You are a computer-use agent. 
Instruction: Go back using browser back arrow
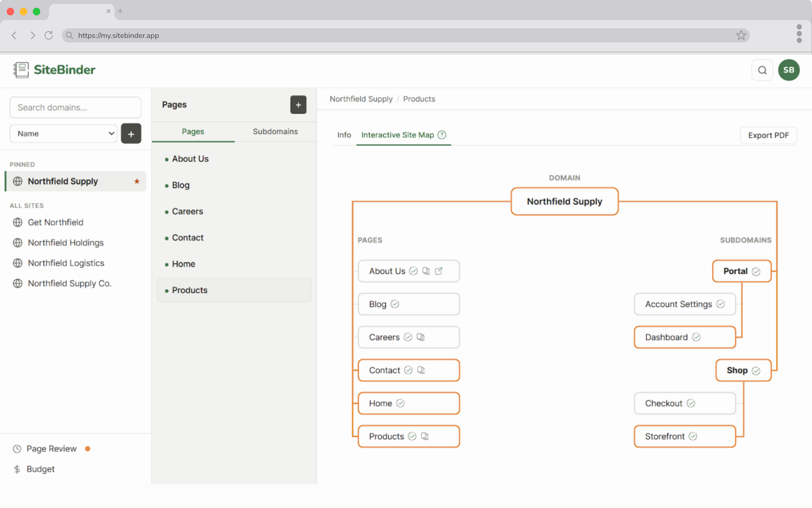[x=14, y=35]
